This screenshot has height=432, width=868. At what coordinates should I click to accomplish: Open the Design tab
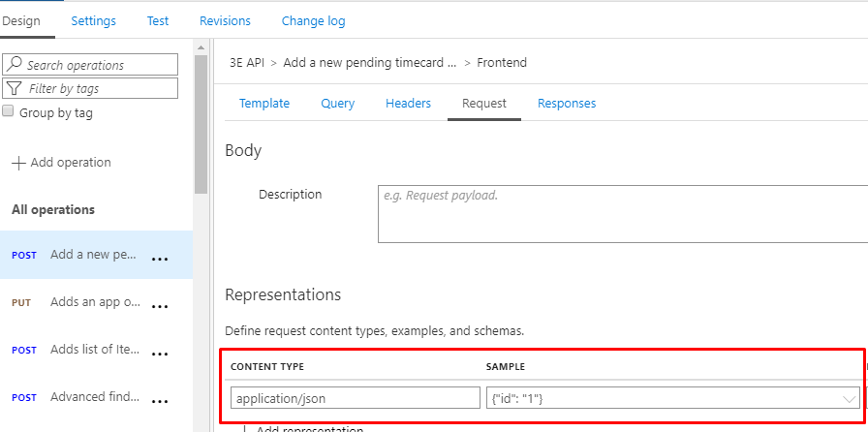click(22, 21)
